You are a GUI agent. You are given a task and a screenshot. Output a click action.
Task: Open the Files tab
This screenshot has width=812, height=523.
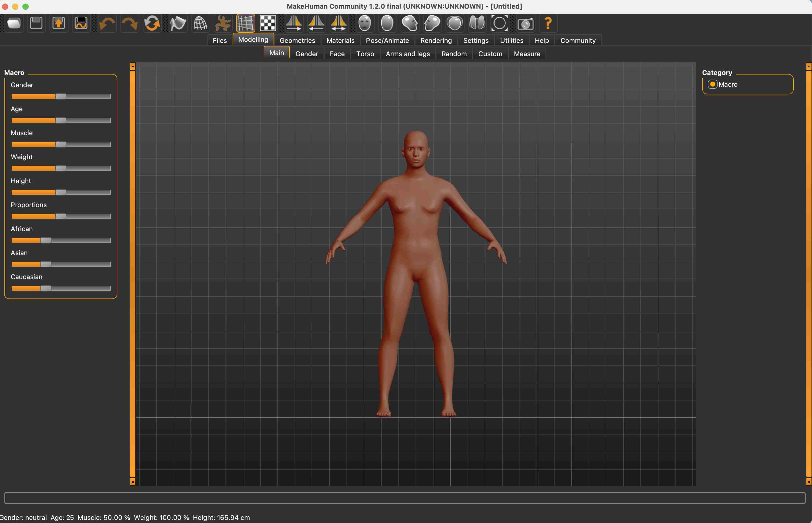[x=220, y=40]
